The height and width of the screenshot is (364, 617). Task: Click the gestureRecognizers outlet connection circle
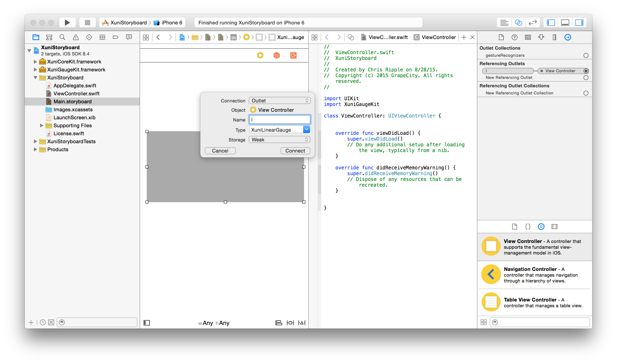586,55
